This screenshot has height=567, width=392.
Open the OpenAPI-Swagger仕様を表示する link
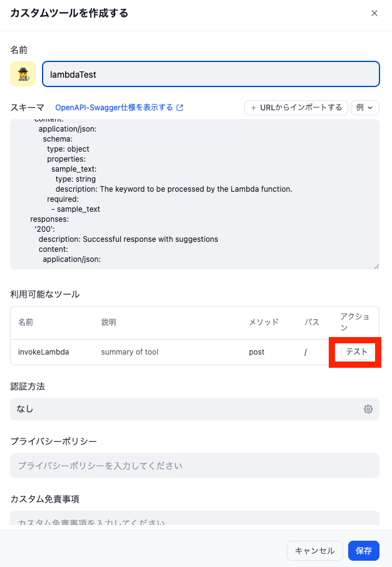[113, 107]
